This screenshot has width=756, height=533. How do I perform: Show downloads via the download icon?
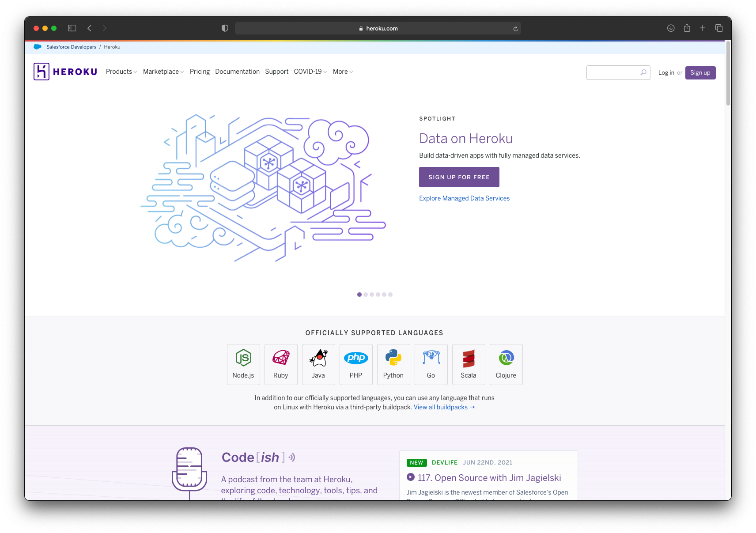click(671, 28)
